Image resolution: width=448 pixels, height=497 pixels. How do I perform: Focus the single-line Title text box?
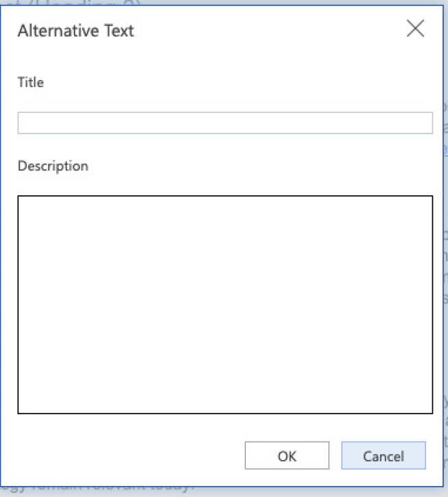point(225,123)
